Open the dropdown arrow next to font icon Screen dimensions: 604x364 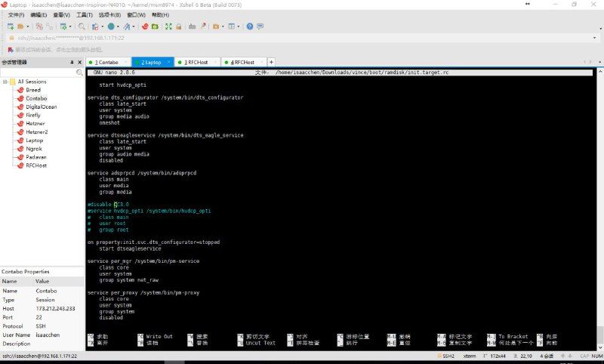[134, 26]
